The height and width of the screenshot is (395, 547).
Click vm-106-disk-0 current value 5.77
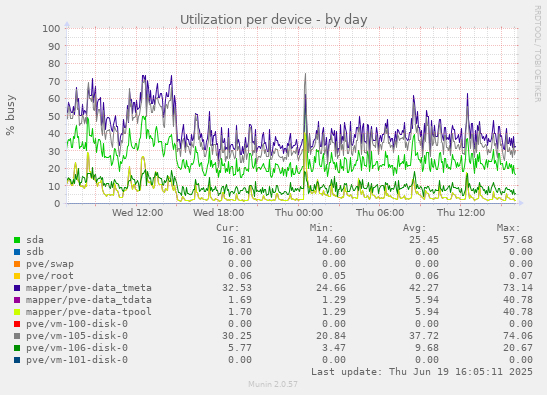click(240, 348)
